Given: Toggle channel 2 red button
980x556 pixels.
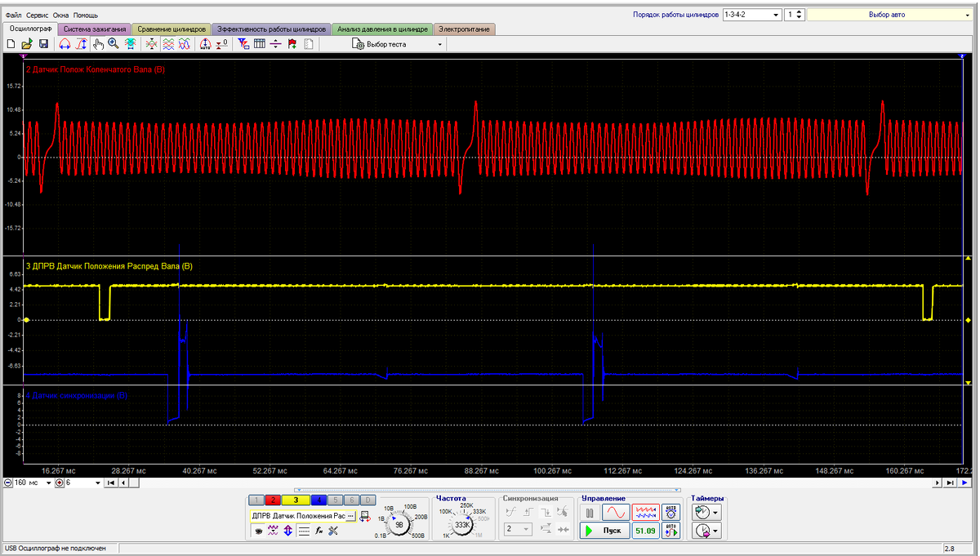Looking at the screenshot, I should (x=274, y=500).
